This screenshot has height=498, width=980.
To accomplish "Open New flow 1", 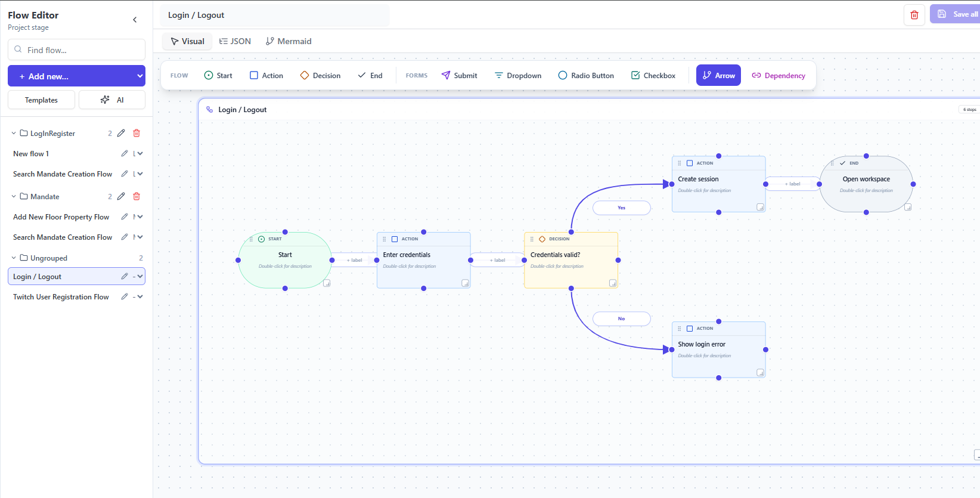I will pos(31,154).
